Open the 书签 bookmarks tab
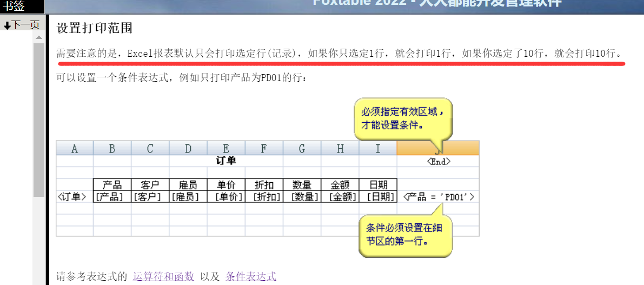644x285 pixels. [x=14, y=6]
